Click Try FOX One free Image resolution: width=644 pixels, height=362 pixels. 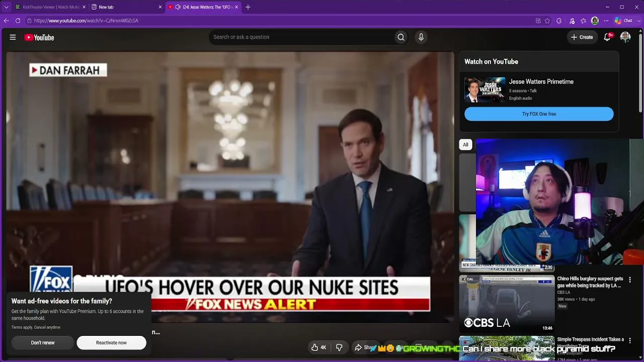point(539,114)
